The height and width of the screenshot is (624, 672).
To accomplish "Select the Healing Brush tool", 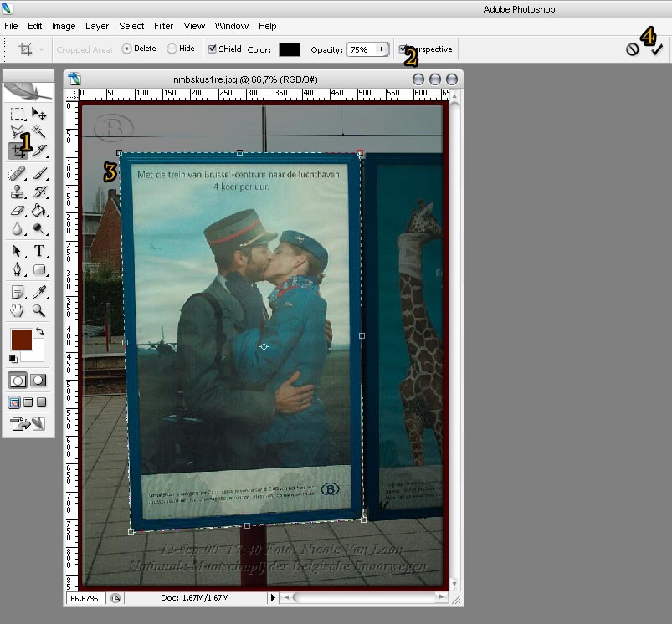I will (17, 173).
